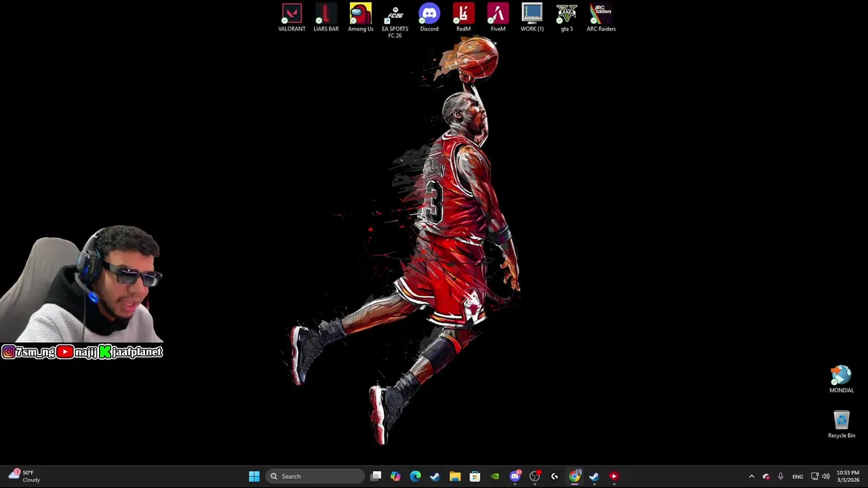The width and height of the screenshot is (868, 488).
Task: Open the NVIDIA app from the taskbar
Action: click(x=495, y=476)
